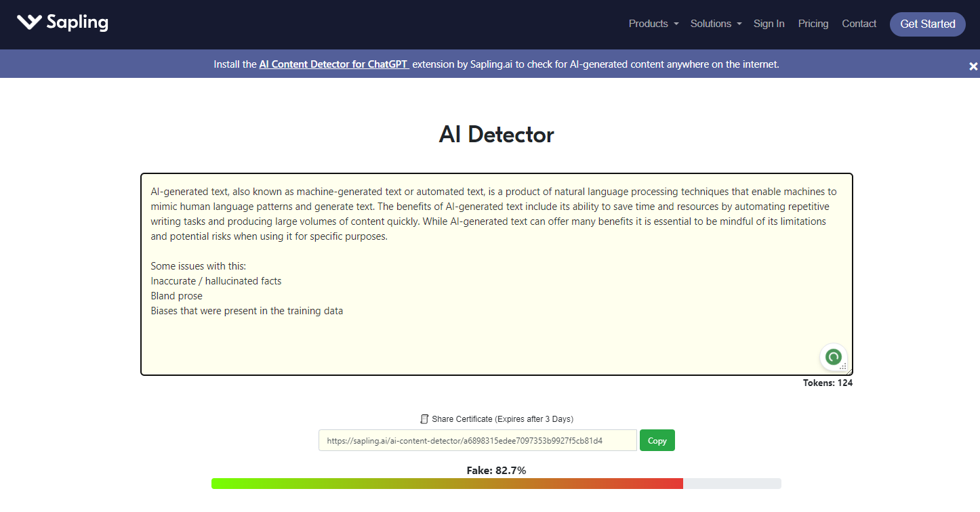Expand the Products dropdown menu
The image size is (980, 512).
tap(653, 24)
